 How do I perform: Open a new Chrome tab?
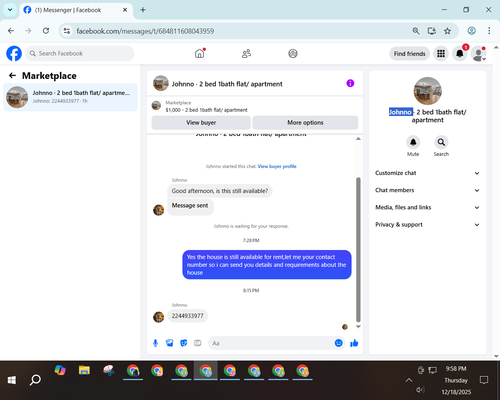coord(143,10)
